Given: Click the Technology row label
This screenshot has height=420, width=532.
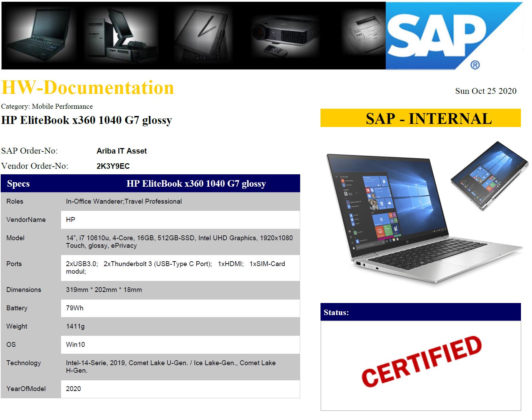Looking at the screenshot, I should tap(23, 363).
